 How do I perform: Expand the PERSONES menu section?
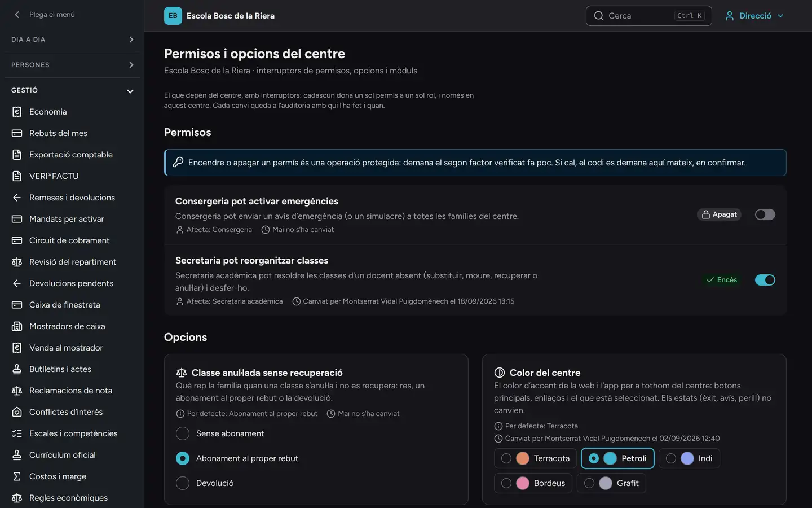[x=72, y=65]
